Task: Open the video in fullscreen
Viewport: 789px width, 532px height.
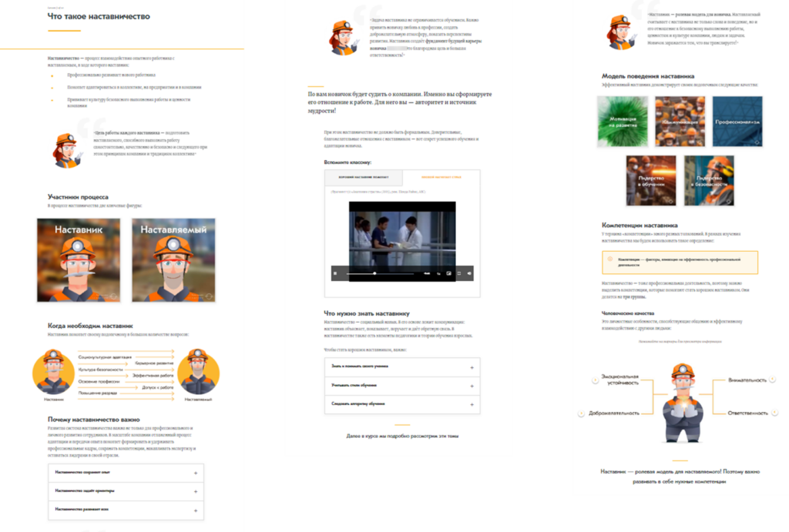Action: [459, 273]
